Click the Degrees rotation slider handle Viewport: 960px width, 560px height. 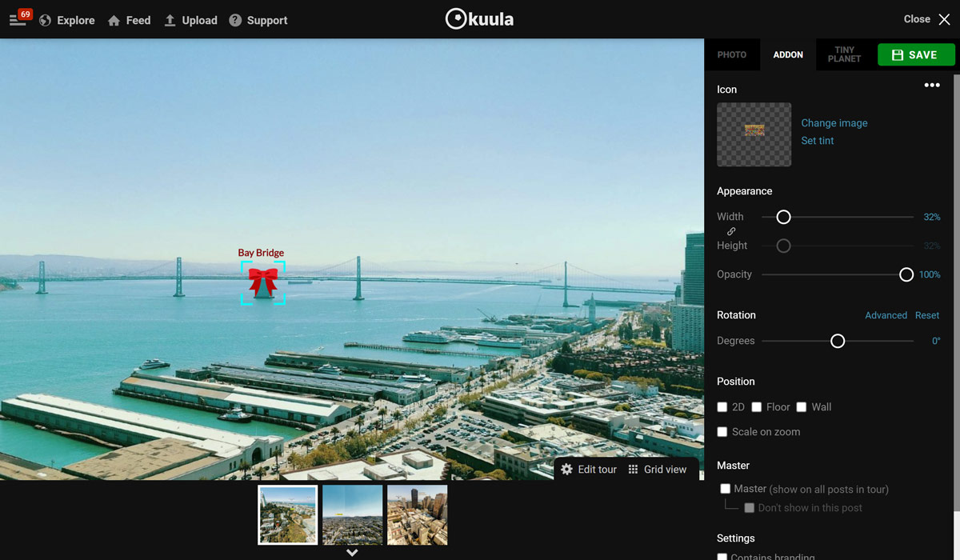(x=838, y=341)
